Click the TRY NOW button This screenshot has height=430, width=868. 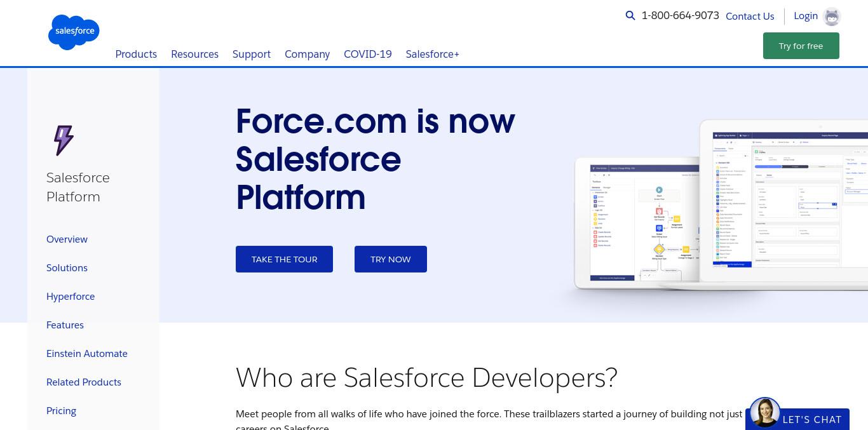[391, 259]
